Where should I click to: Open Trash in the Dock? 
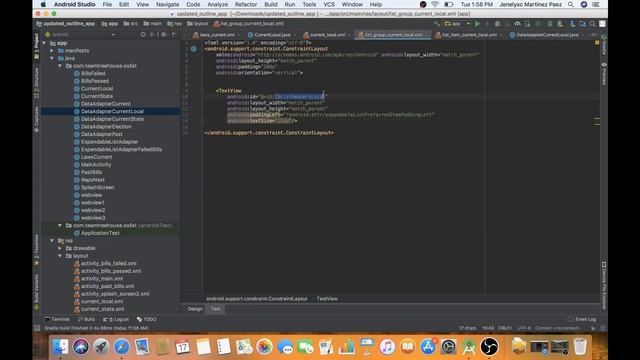580,347
